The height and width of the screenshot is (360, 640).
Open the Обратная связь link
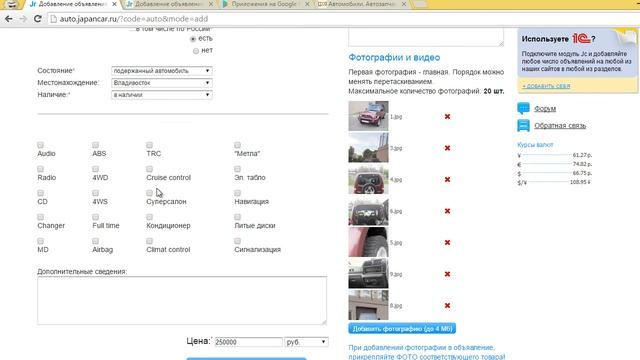click(560, 126)
